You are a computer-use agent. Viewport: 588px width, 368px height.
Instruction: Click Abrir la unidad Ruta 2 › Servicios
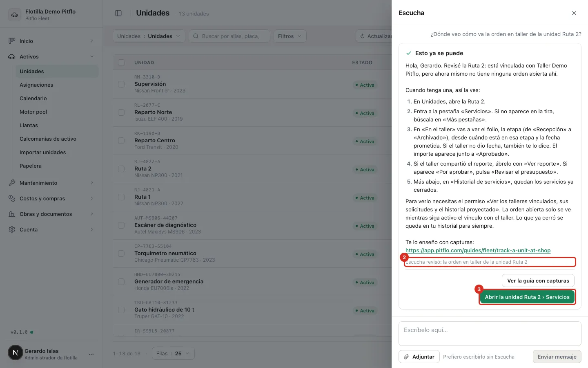pyautogui.click(x=527, y=297)
